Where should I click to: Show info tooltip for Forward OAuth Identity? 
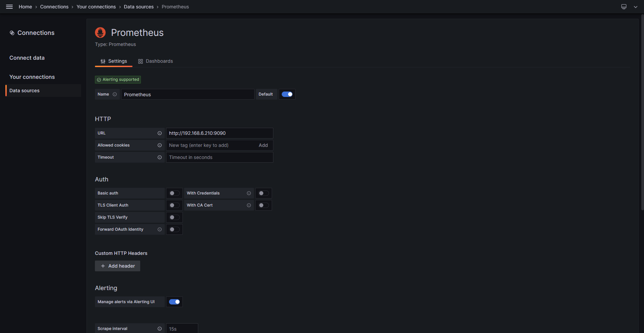(160, 229)
